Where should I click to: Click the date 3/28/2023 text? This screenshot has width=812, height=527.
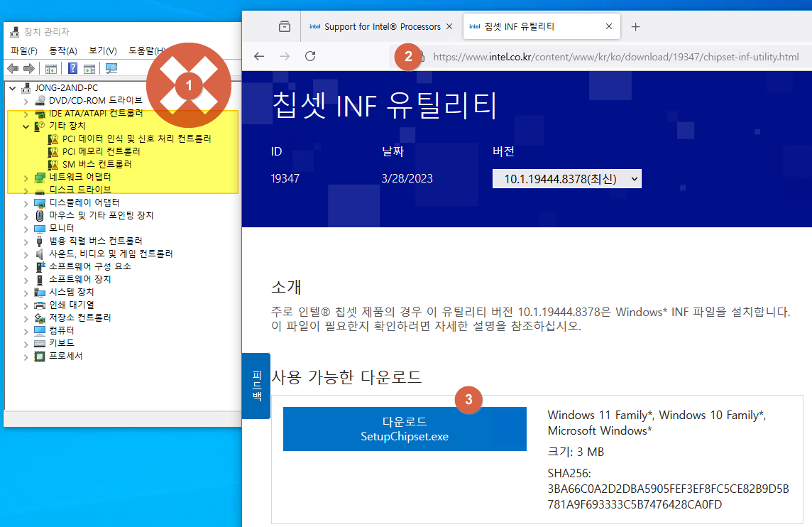point(407,179)
